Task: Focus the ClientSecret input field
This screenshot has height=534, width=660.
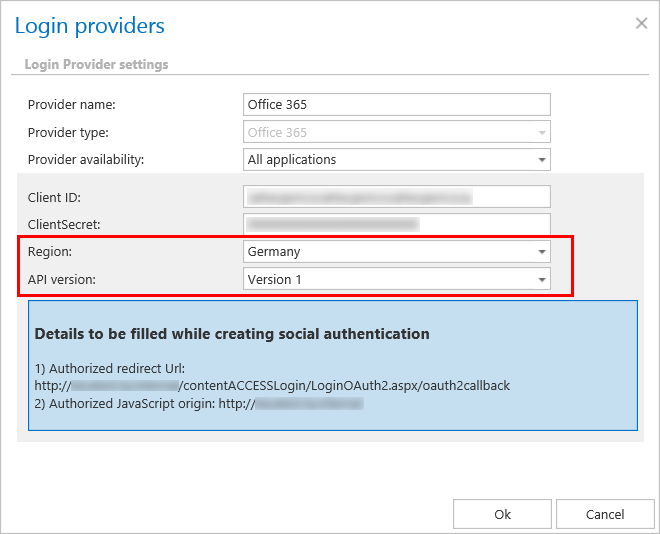Action: (397, 225)
